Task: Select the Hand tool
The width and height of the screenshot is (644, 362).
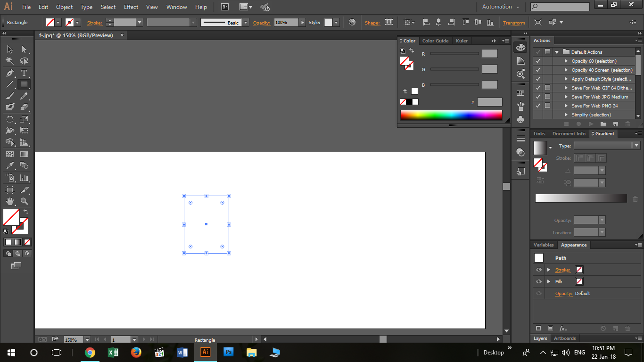Action: (10, 201)
